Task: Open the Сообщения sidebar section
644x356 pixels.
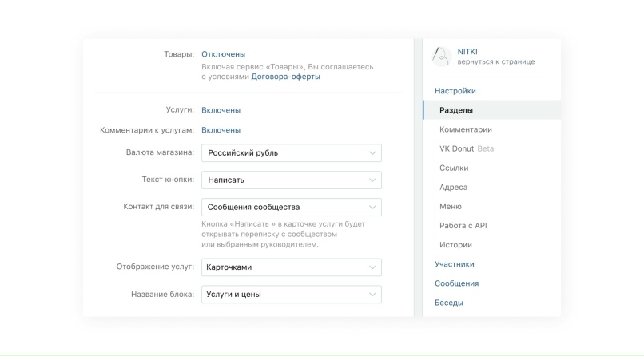Action: coord(456,283)
